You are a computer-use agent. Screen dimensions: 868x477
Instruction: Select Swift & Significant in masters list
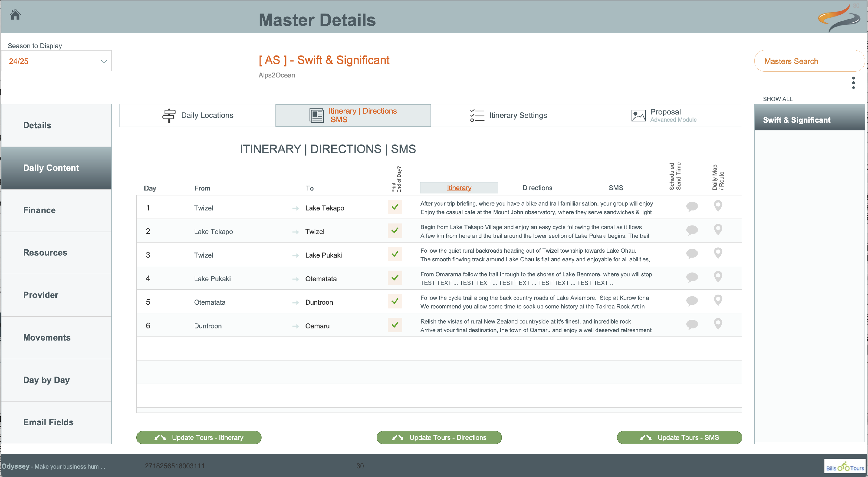(809, 117)
